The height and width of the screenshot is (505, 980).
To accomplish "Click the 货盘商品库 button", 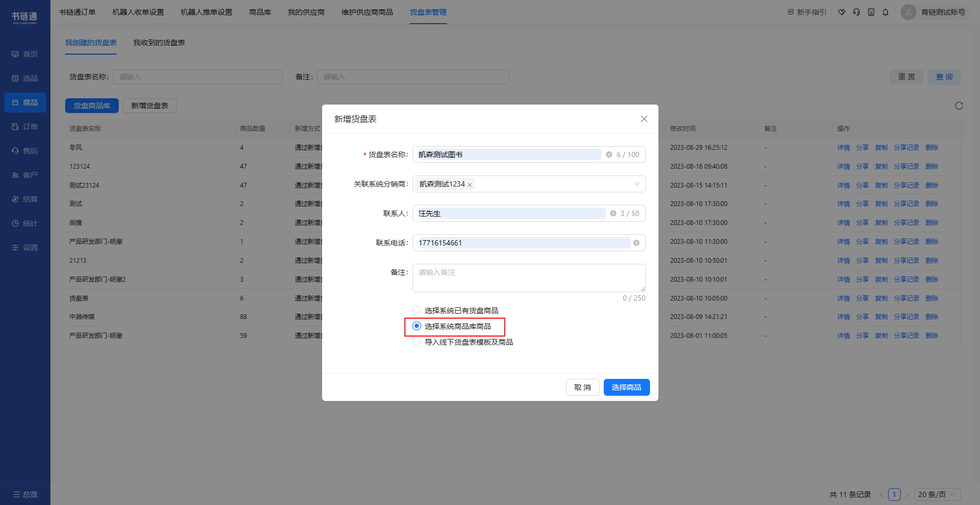I will (x=92, y=106).
